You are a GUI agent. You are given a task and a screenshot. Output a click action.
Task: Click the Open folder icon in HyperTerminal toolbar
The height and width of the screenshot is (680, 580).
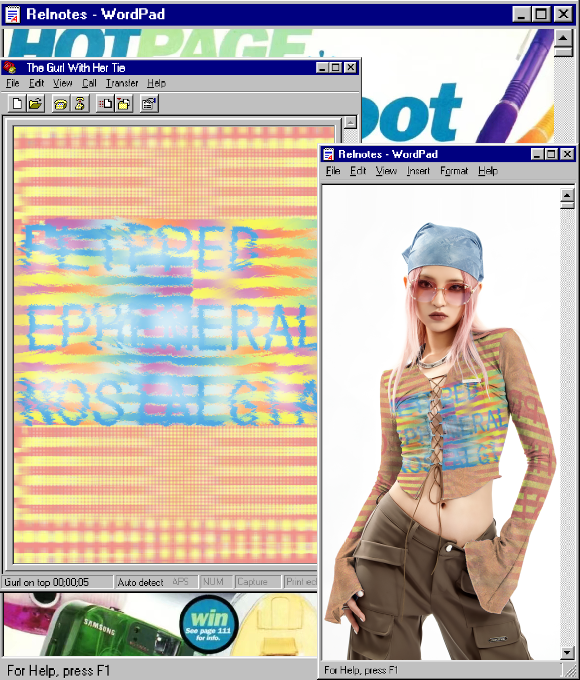(x=36, y=104)
